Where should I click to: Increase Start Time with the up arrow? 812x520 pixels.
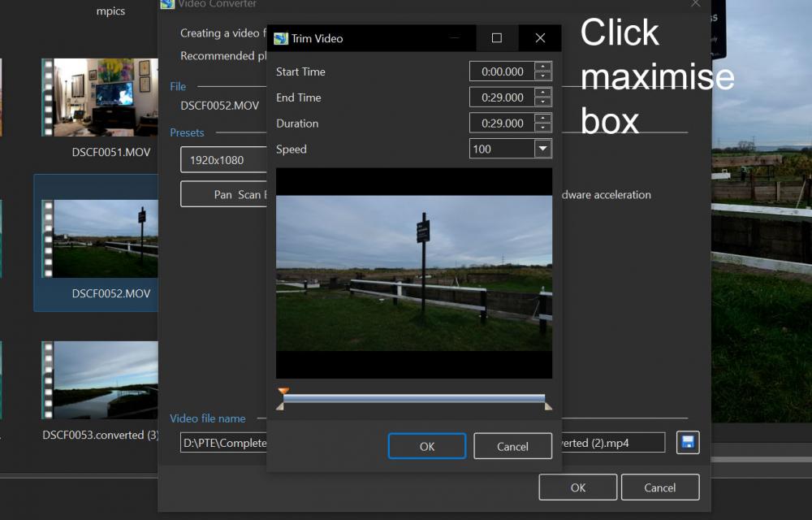click(543, 67)
